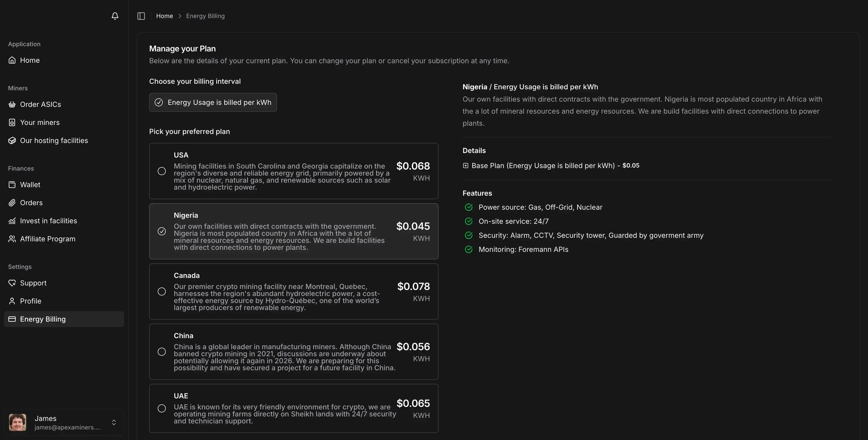This screenshot has width=868, height=440.
Task: Click James's profile avatar thumbnail
Action: click(18, 422)
